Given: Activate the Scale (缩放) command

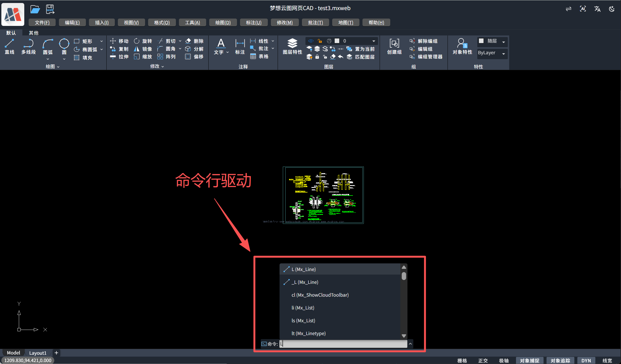Looking at the screenshot, I should click(143, 57).
